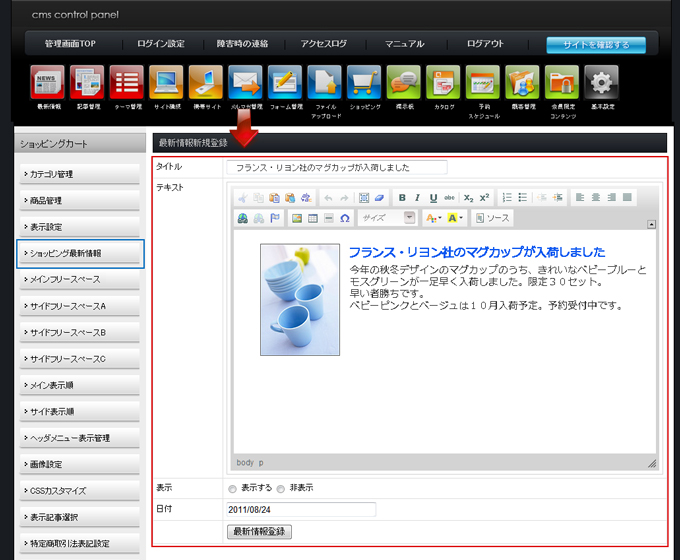
Task: Apply superscript formatting in editor
Action: point(484,198)
